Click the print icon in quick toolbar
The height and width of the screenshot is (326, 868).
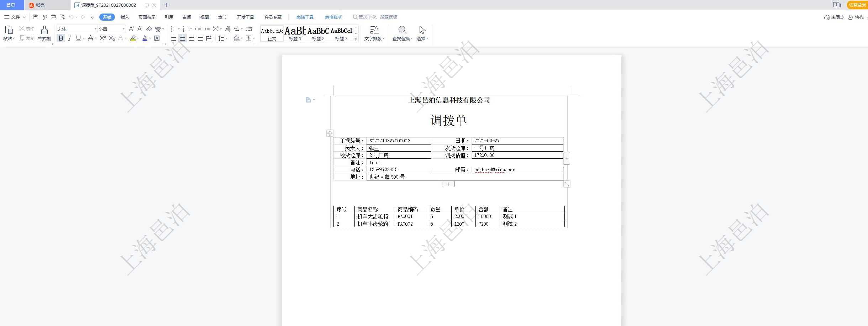coord(53,17)
